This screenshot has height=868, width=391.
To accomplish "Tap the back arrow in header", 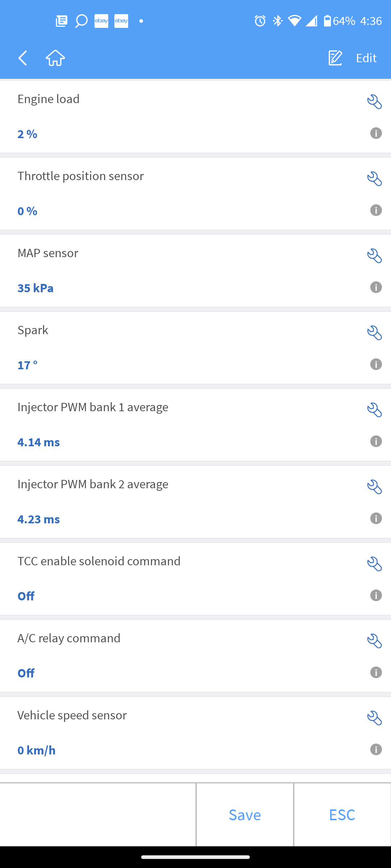I will (x=23, y=58).
